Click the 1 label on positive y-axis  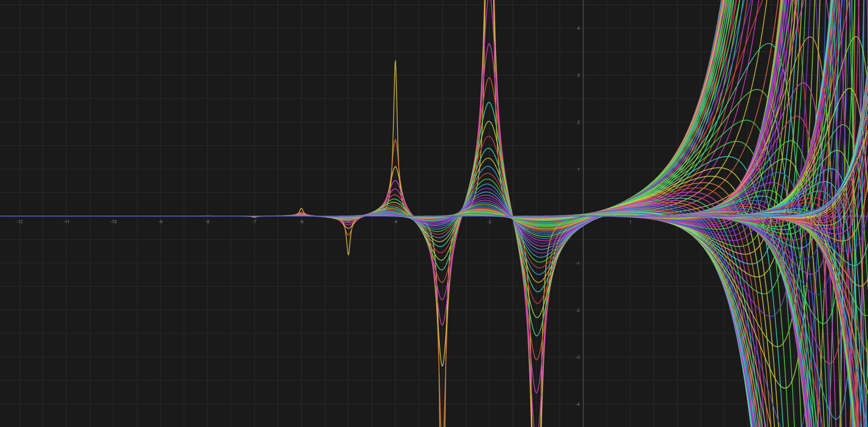coord(578,169)
